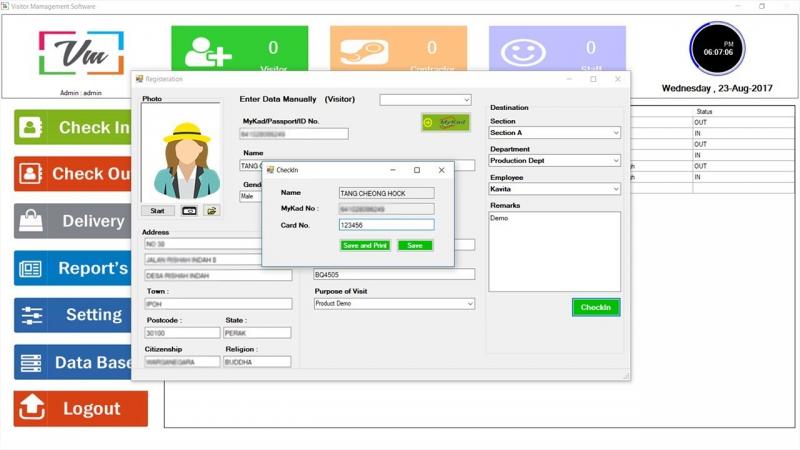Click the Religion field showing BUDDHA
800x450 pixels.
pos(257,362)
